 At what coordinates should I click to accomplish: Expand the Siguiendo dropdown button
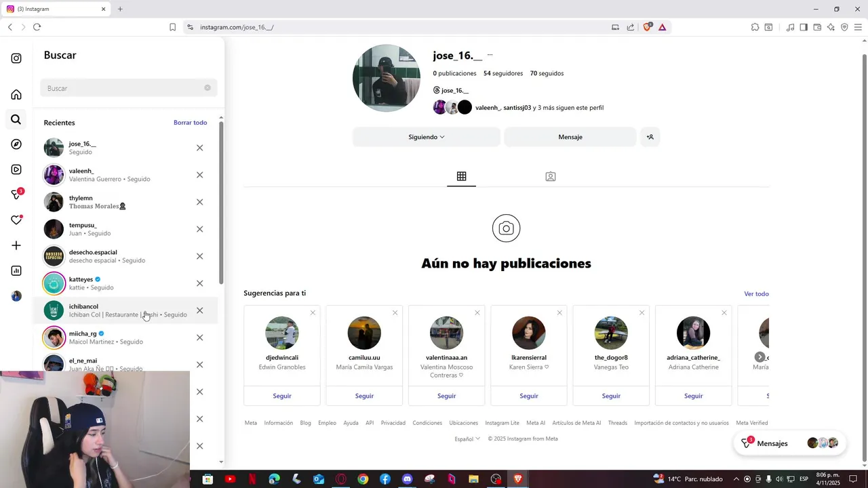(427, 137)
